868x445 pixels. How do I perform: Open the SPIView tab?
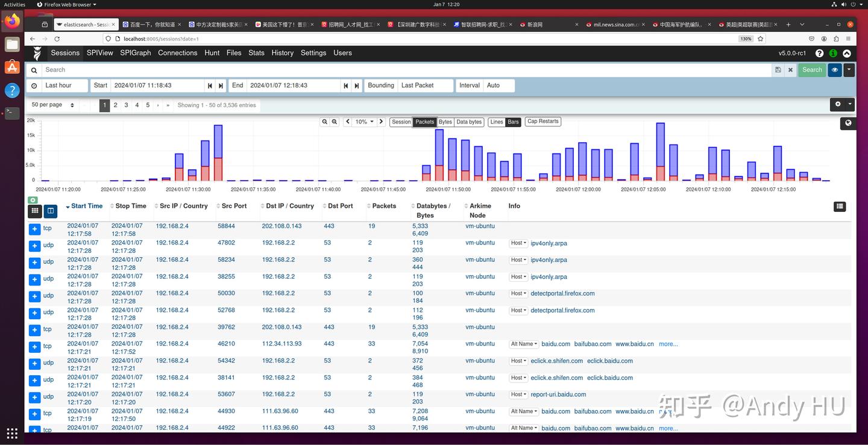coord(99,53)
